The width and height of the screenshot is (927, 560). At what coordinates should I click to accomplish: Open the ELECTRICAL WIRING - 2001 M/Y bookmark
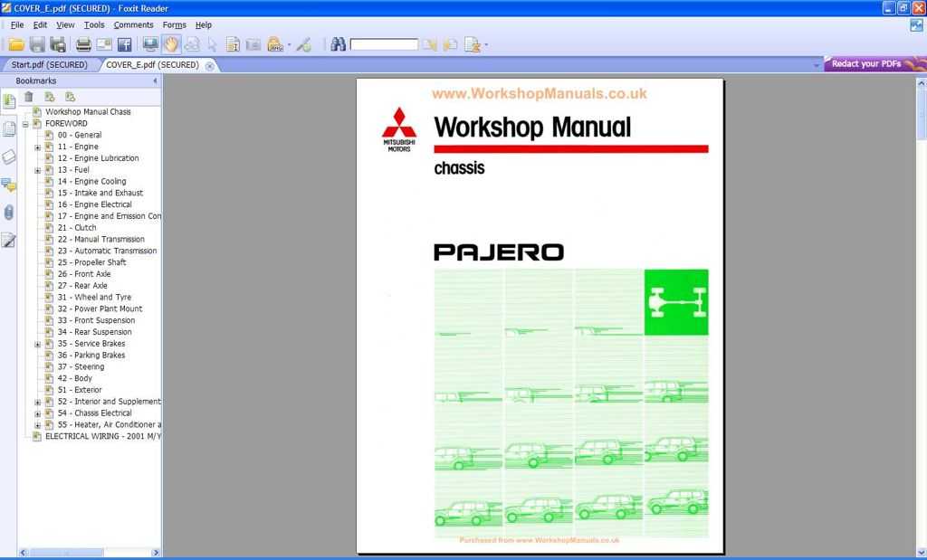(x=103, y=437)
